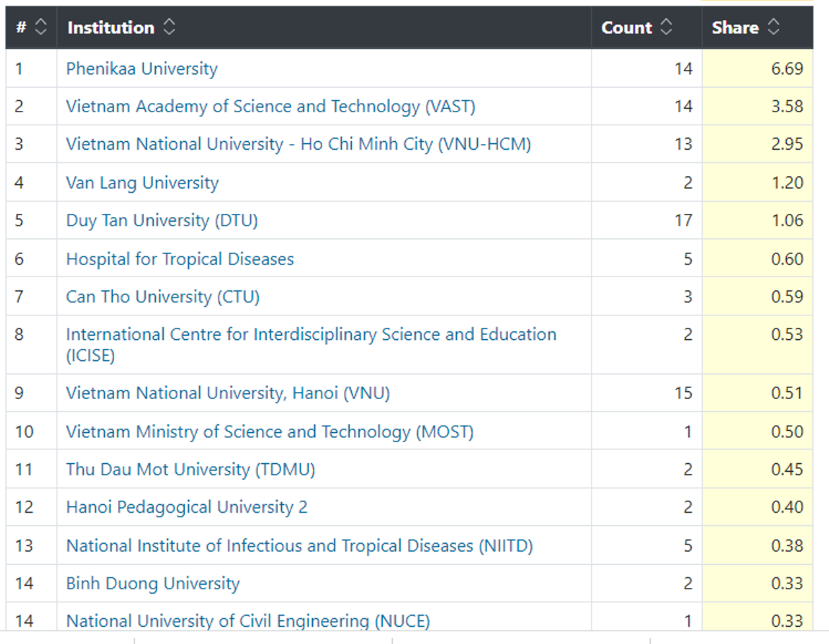Image resolution: width=829 pixels, height=644 pixels.
Task: Select share value 0.60 for Hospital for Tropical Diseases
Action: [787, 259]
